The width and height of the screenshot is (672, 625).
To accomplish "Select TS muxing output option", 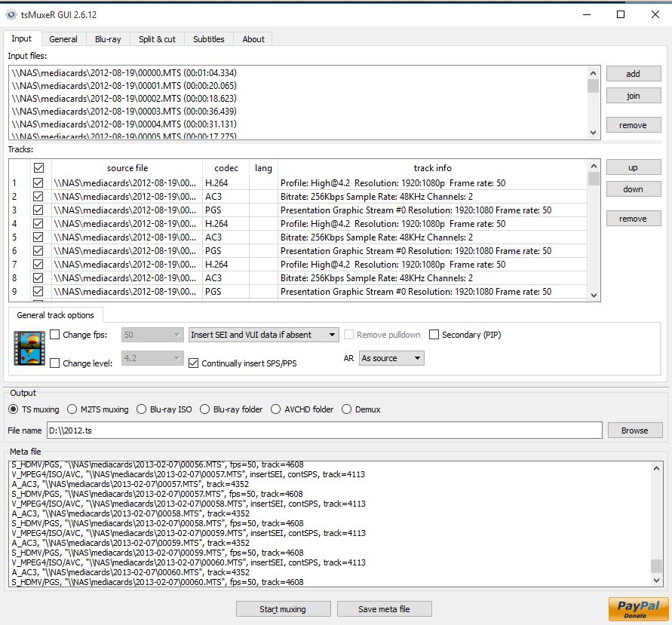I will click(34, 409).
